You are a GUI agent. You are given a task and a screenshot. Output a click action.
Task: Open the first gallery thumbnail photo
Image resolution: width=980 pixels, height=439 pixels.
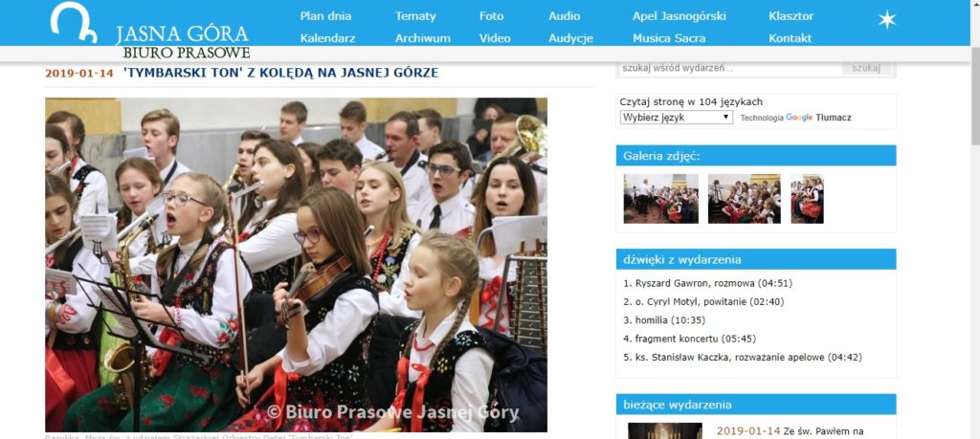(660, 199)
